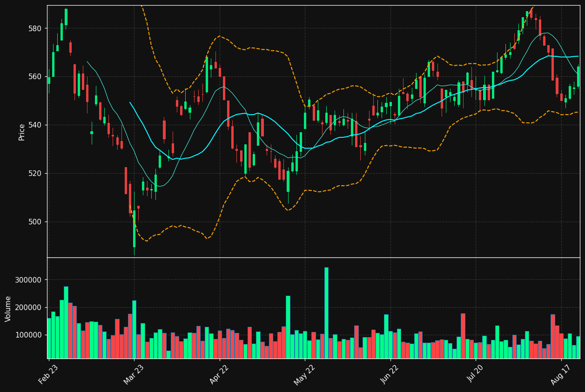Click the Feb 23 date label

(x=48, y=374)
